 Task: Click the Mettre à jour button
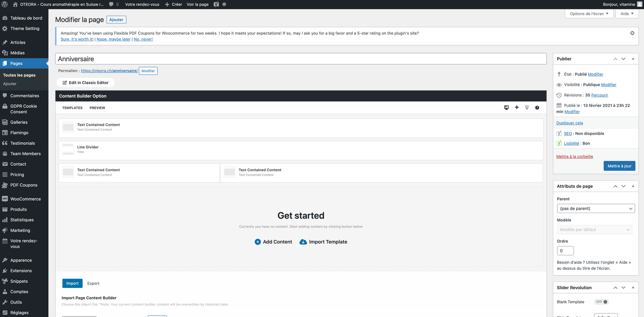[619, 166]
